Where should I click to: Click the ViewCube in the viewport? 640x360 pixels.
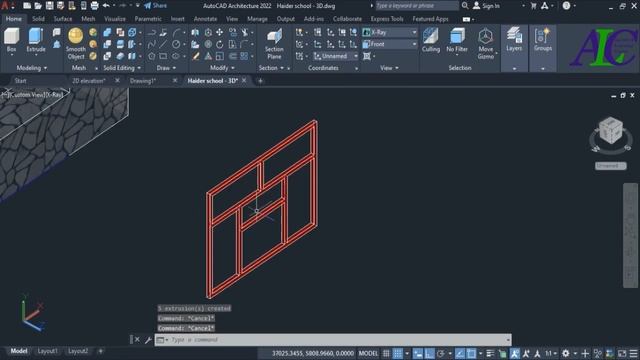611,131
